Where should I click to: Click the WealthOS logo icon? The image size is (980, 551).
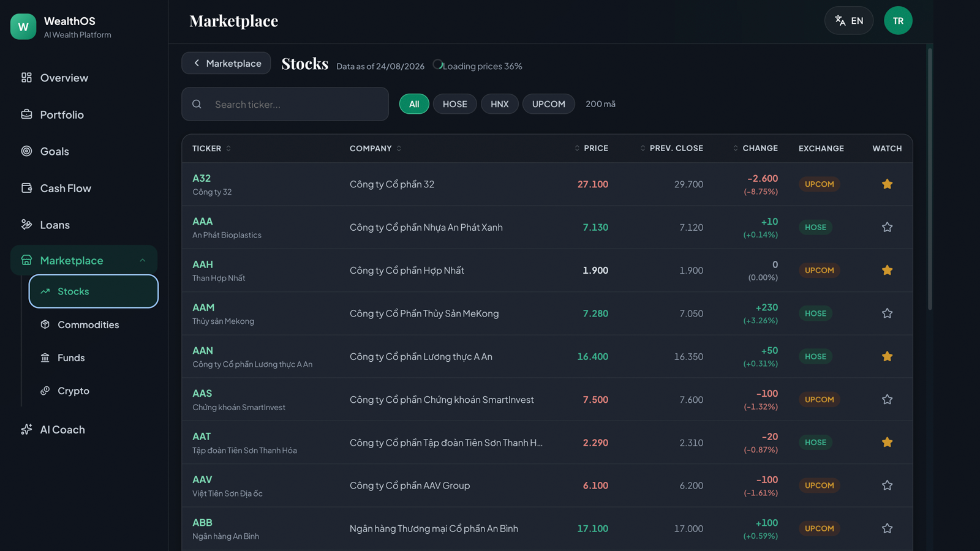[23, 26]
